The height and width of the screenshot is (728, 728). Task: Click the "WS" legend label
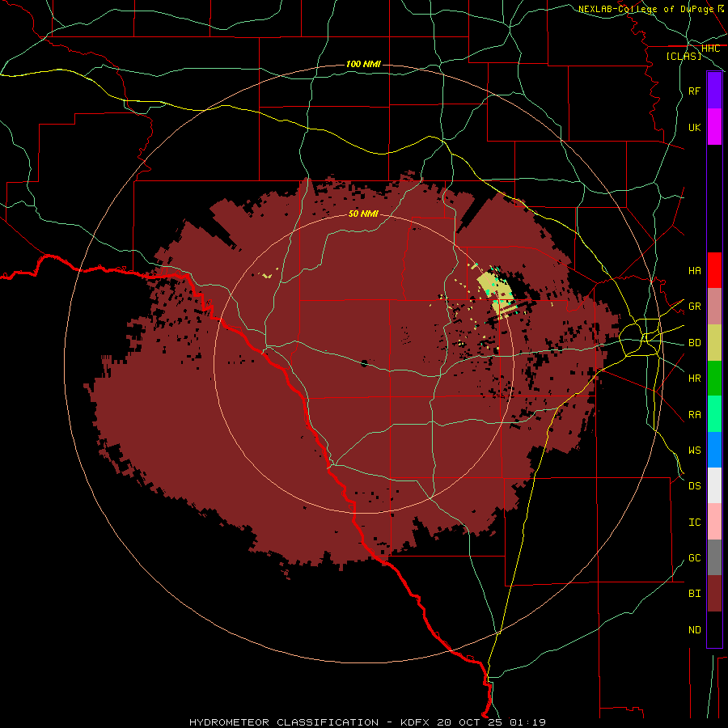(694, 450)
